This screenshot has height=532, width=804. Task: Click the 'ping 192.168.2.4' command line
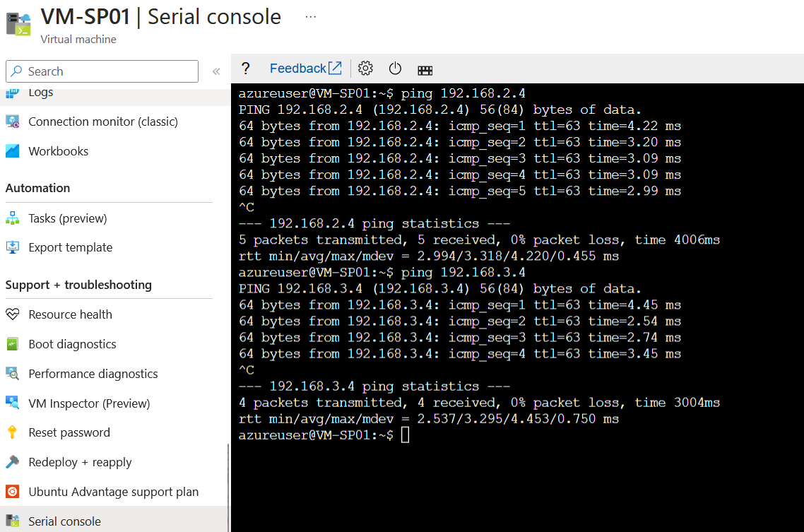[382, 93]
